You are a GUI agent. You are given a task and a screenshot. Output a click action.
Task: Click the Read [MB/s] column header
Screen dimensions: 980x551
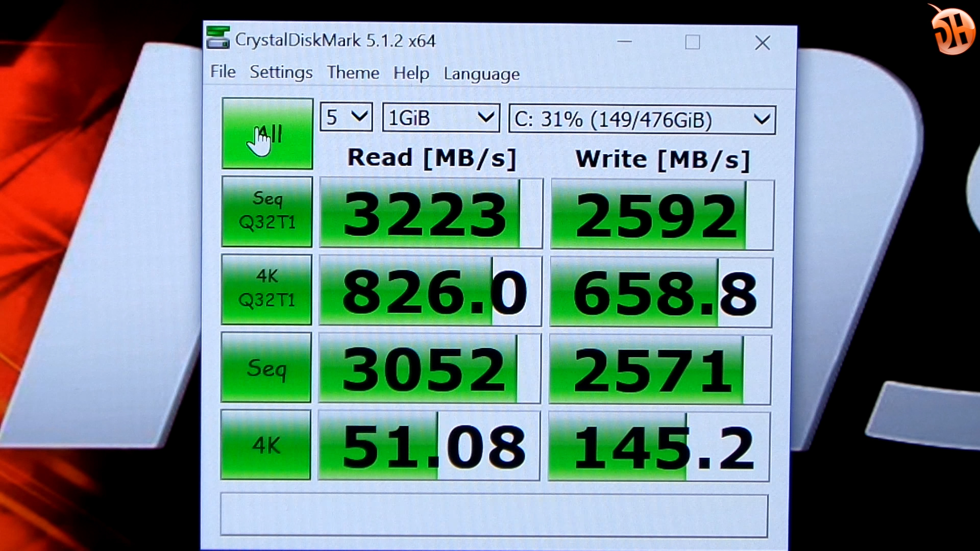[432, 158]
